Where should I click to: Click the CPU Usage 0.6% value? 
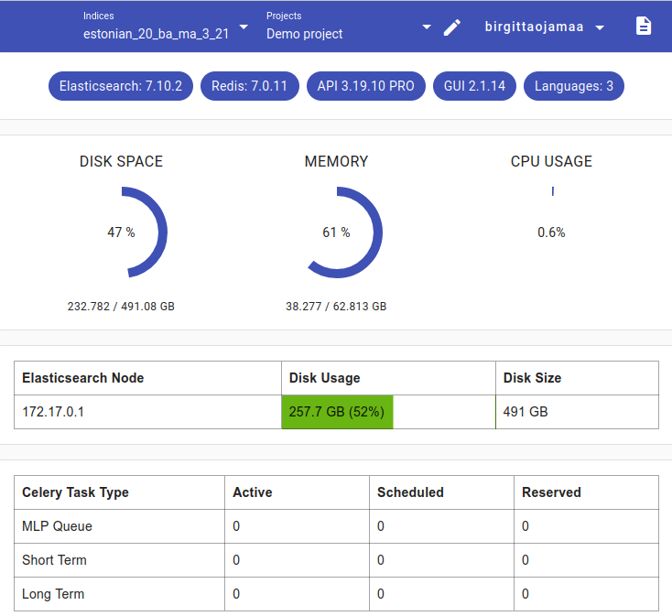pyautogui.click(x=551, y=232)
